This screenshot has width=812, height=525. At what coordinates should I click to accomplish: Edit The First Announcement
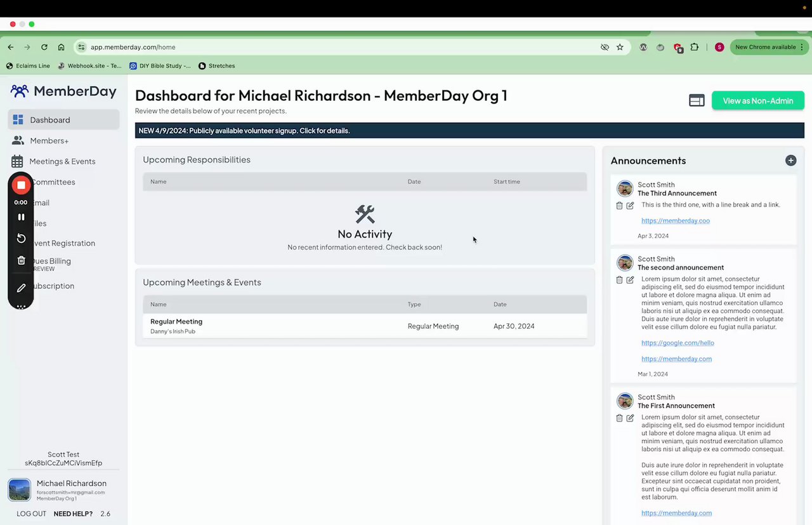click(x=630, y=418)
